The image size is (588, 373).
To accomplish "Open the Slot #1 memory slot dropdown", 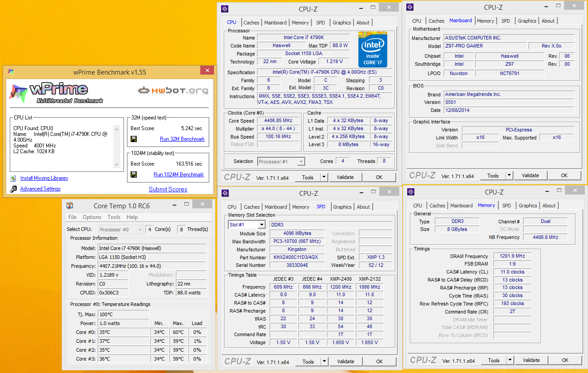I will (261, 225).
